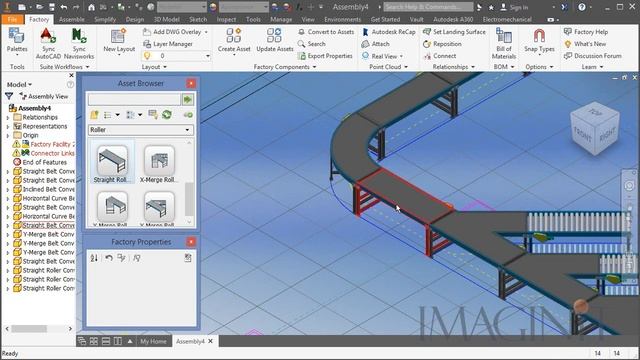
Task: Open the My Home document tab
Action: pyautogui.click(x=153, y=341)
